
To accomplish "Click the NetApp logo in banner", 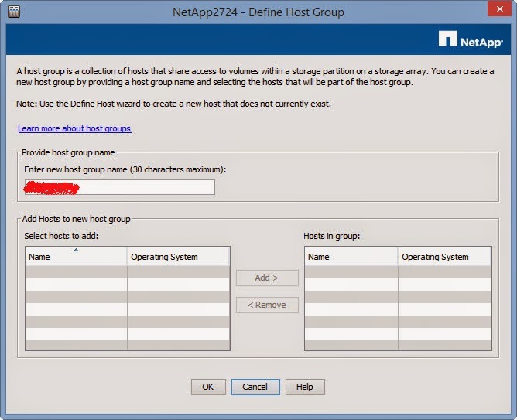I will (x=471, y=39).
